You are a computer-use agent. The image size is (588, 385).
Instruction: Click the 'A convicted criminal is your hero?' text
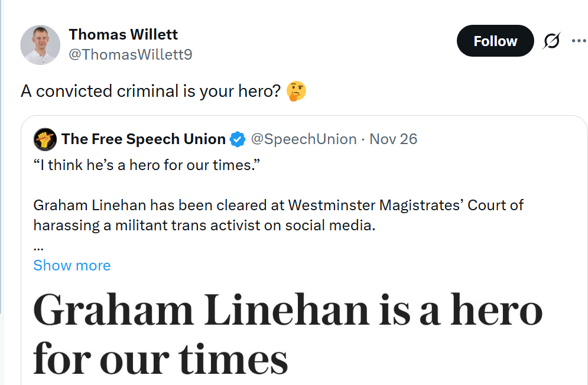[150, 92]
